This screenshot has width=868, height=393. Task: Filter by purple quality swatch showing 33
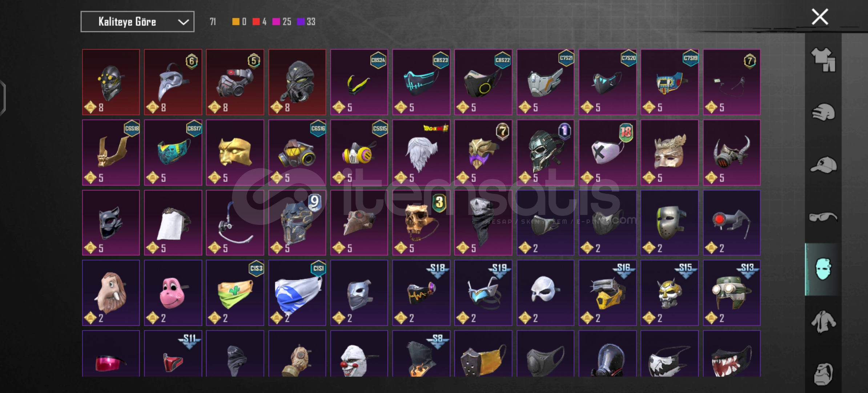pyautogui.click(x=301, y=22)
